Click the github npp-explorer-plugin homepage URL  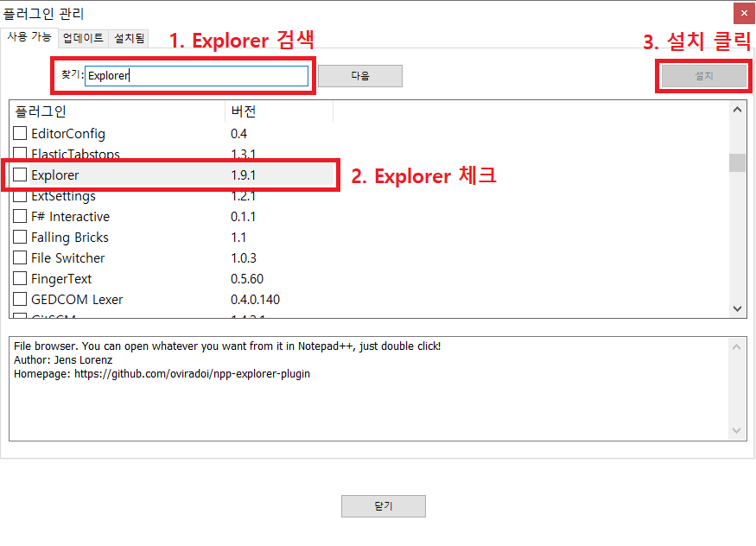point(192,373)
